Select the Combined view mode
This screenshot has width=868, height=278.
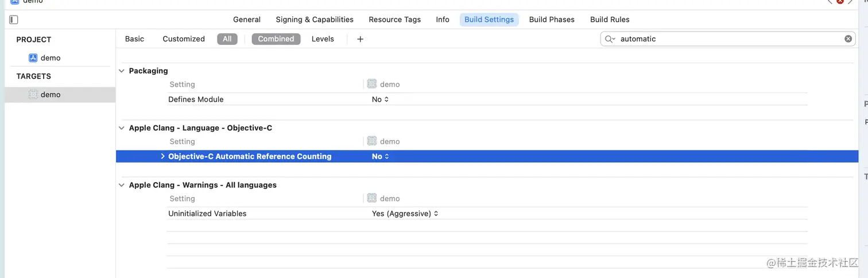pos(276,39)
